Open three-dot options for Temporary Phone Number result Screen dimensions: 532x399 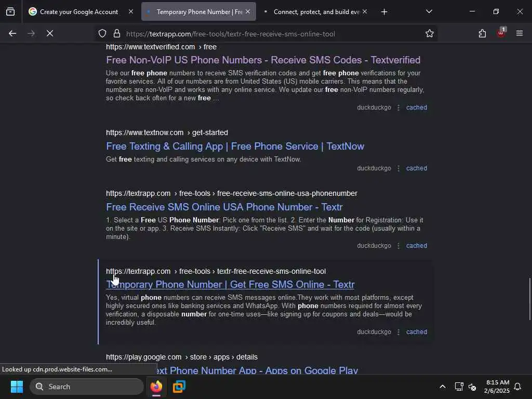[x=398, y=332]
